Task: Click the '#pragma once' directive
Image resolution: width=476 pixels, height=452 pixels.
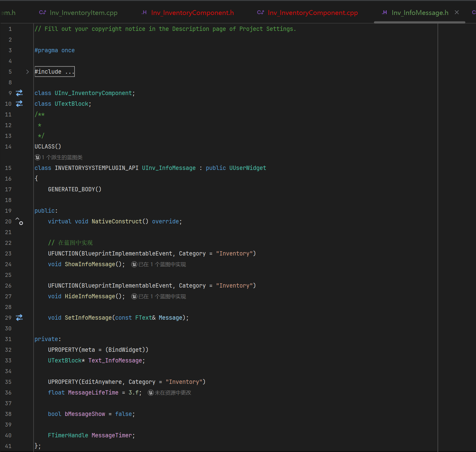Action: click(x=55, y=50)
